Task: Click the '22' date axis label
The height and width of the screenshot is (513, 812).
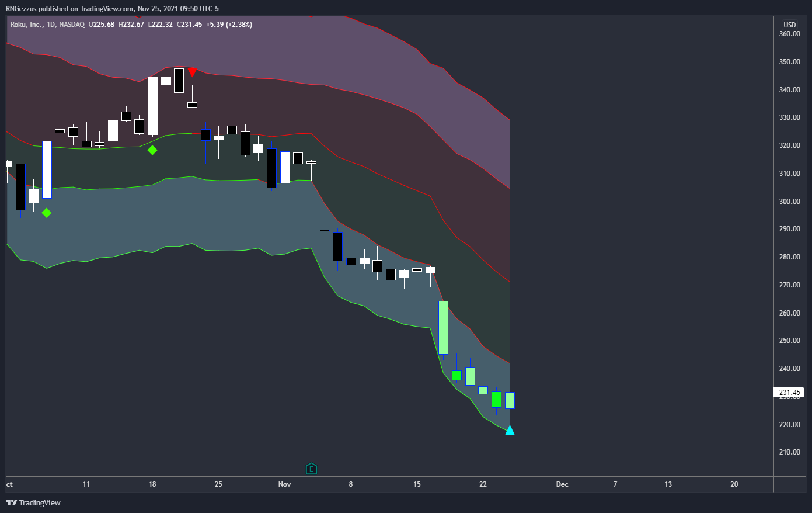Action: coord(483,484)
